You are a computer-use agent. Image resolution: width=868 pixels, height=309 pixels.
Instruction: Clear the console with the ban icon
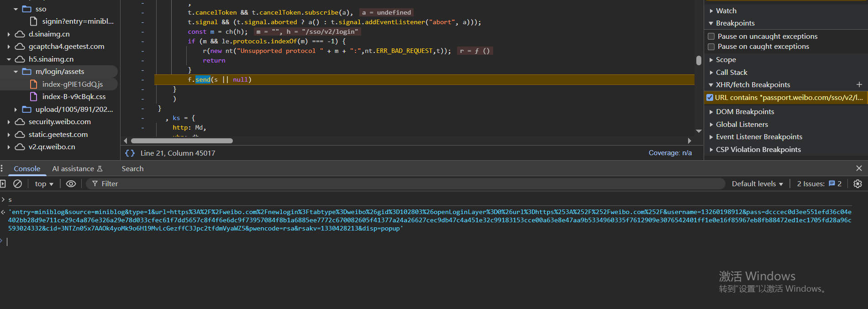[17, 184]
